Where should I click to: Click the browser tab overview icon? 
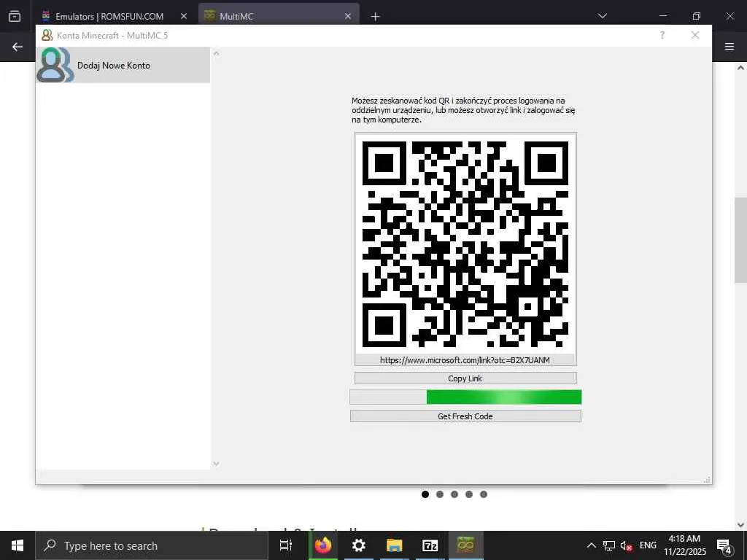(15, 16)
